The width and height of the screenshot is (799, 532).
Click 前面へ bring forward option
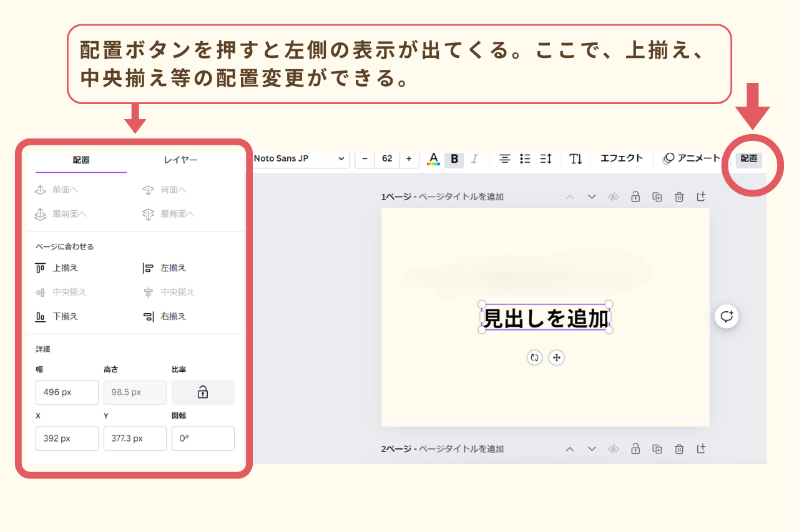(57, 190)
